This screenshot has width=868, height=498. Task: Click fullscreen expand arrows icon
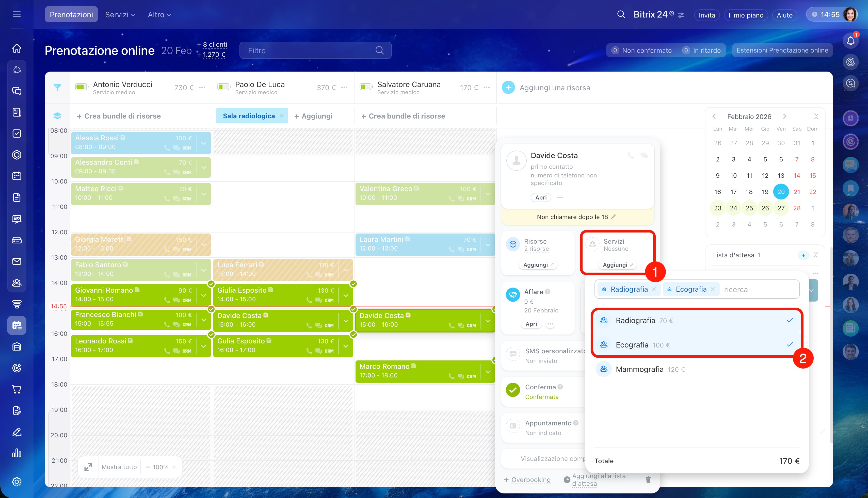[x=88, y=467]
